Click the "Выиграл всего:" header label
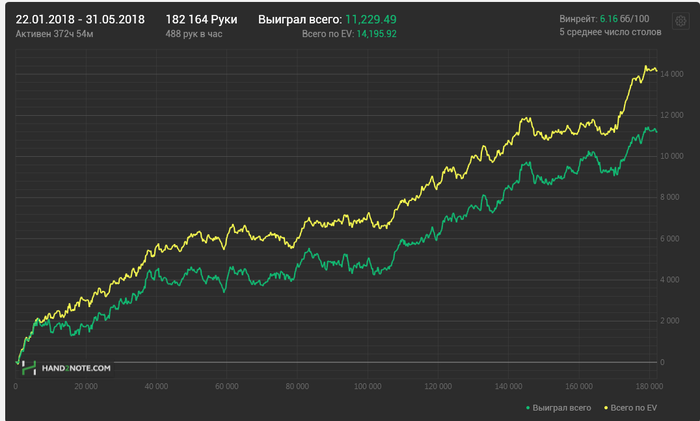 tap(300, 20)
